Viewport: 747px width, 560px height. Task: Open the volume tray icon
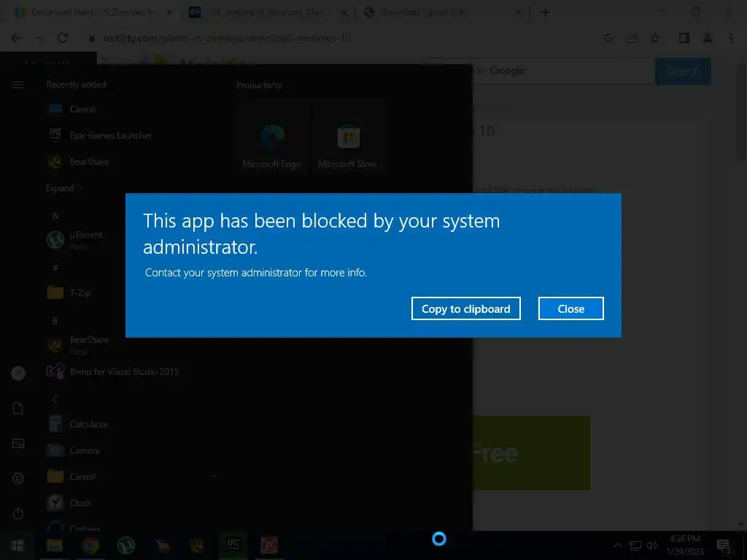pyautogui.click(x=651, y=545)
